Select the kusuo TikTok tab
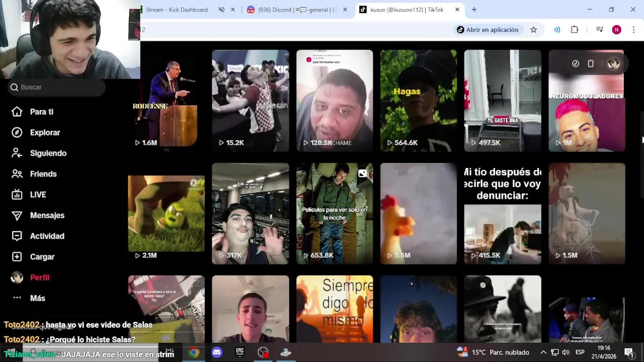The width and height of the screenshot is (644, 362). point(409,10)
